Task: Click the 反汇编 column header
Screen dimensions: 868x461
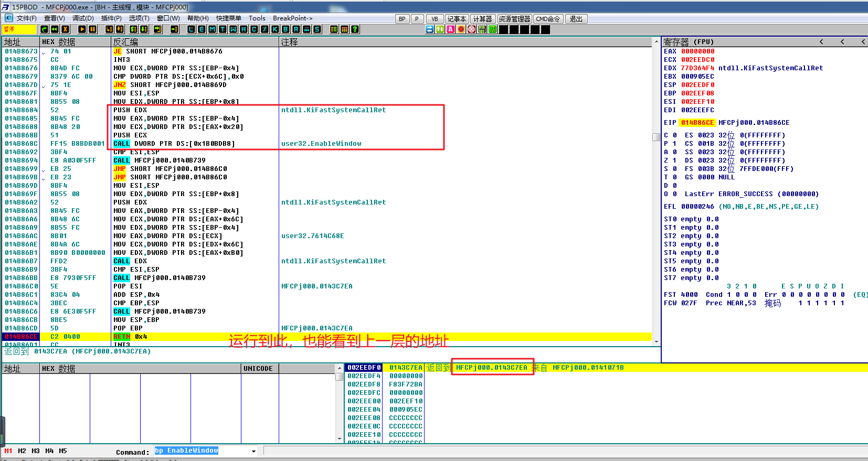Action: click(195, 42)
